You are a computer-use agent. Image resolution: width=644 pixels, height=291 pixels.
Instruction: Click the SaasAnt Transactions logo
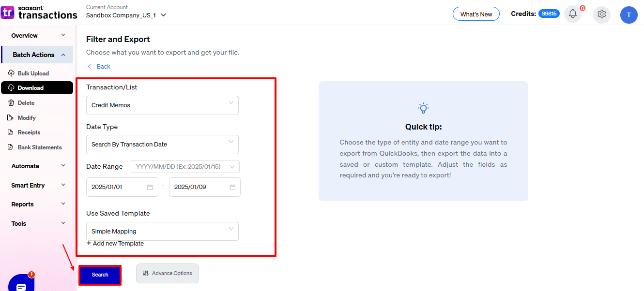(39, 13)
